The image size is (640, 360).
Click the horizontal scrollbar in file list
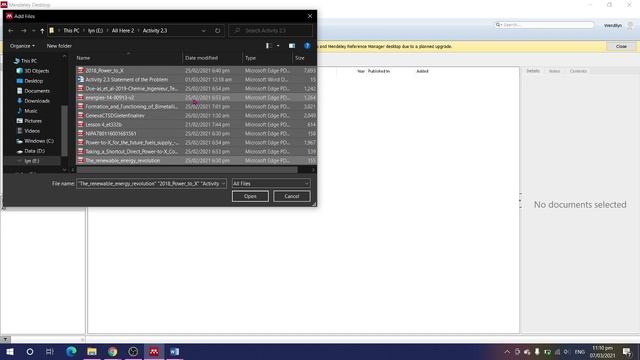click(x=187, y=170)
